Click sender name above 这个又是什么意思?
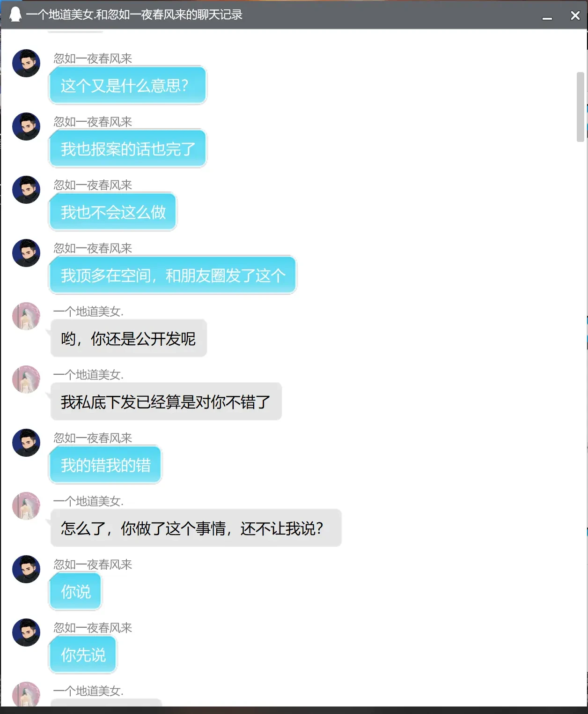Image resolution: width=588 pixels, height=714 pixels. click(93, 59)
